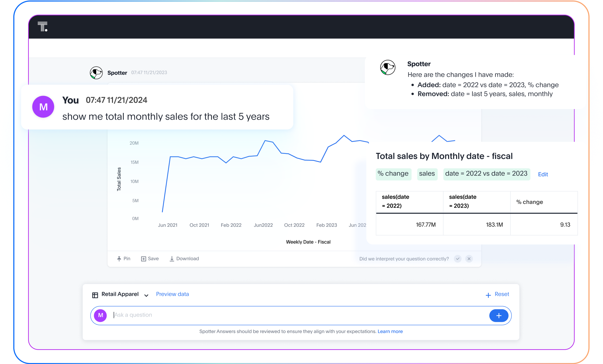Click Edit next to the query tokens
Screen dimensions: 603x364
click(x=543, y=174)
